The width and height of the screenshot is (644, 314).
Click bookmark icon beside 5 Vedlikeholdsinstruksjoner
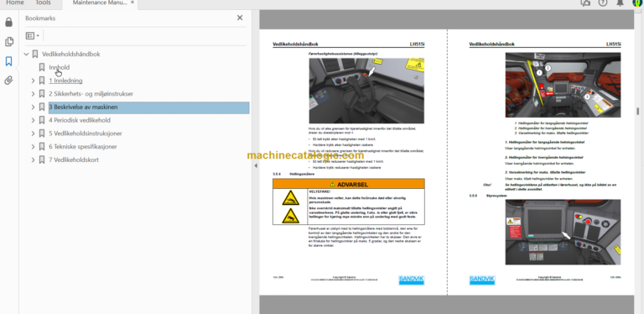[41, 133]
